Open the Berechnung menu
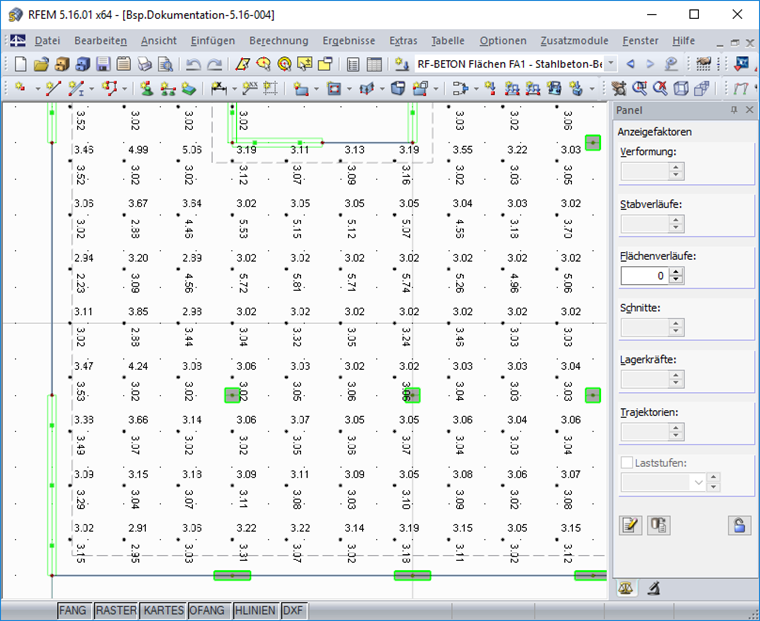 (279, 41)
